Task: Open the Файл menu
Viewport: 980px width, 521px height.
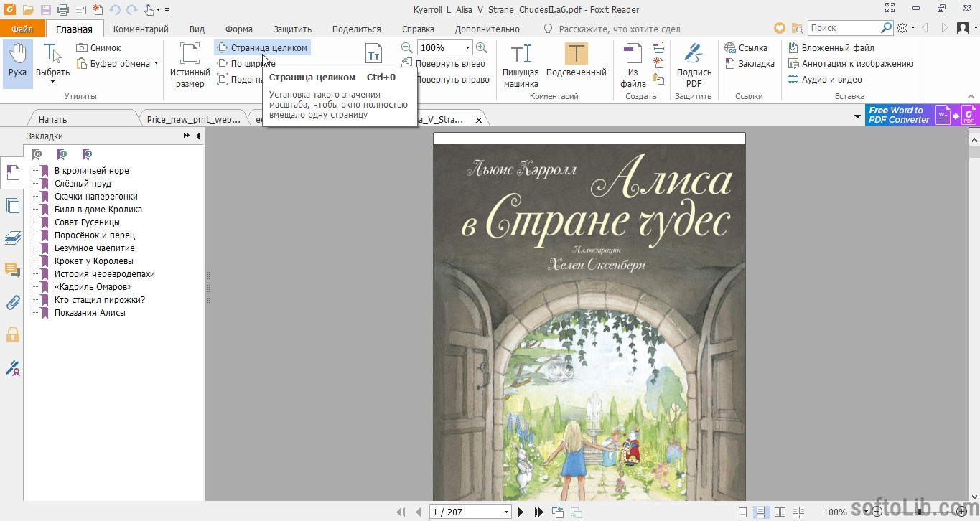Action: tap(22, 29)
